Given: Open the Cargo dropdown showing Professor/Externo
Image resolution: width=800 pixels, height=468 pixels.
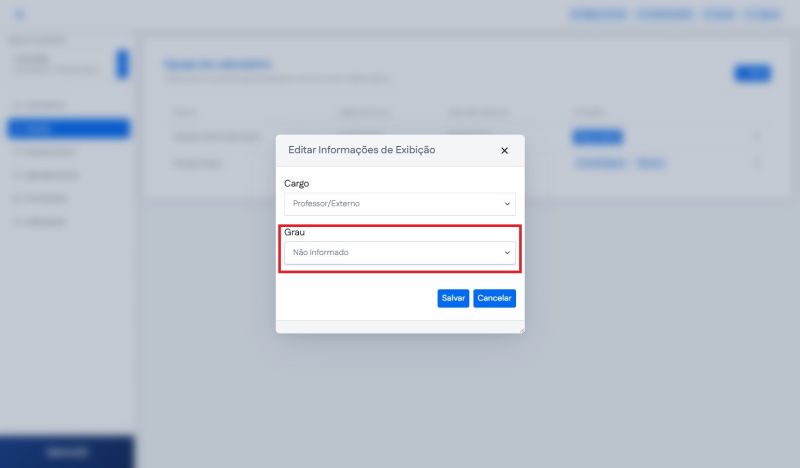Looking at the screenshot, I should [x=400, y=204].
